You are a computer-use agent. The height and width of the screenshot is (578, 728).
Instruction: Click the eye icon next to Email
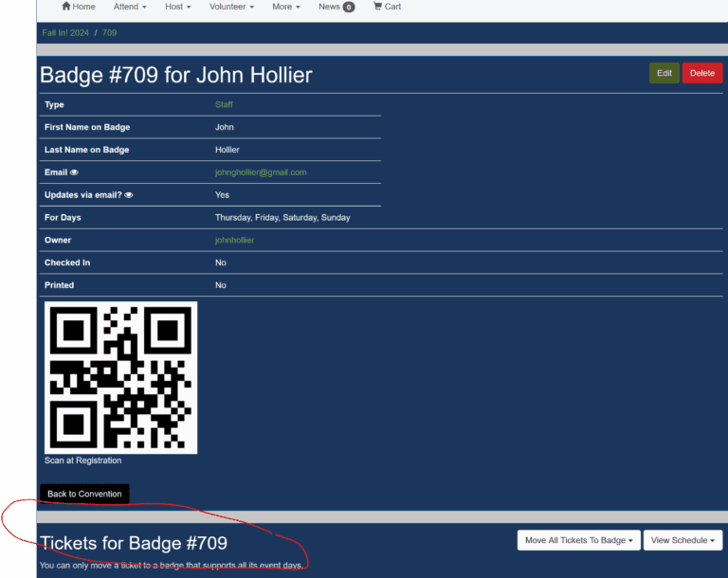[x=74, y=172]
